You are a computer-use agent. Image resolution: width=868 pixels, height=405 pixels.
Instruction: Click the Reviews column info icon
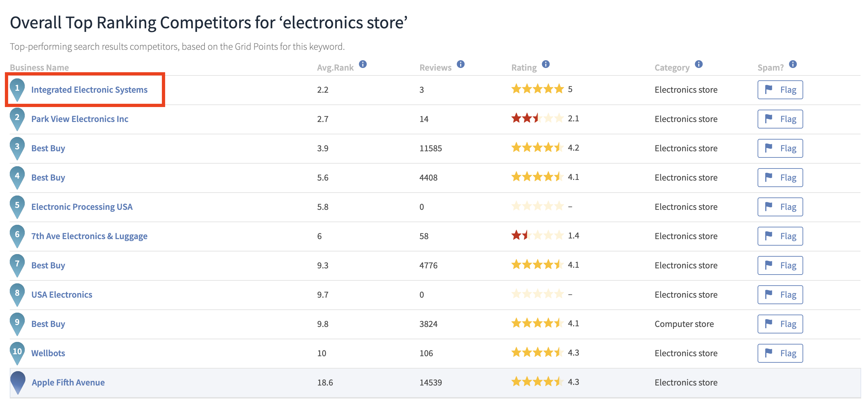pos(461,64)
